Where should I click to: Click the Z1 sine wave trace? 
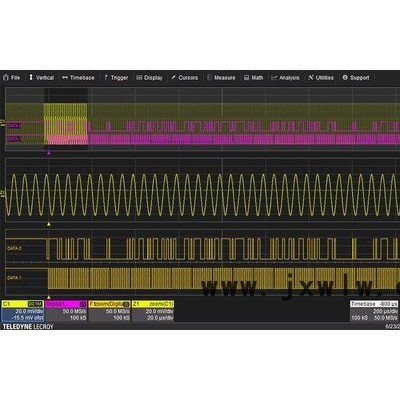pyautogui.click(x=202, y=195)
